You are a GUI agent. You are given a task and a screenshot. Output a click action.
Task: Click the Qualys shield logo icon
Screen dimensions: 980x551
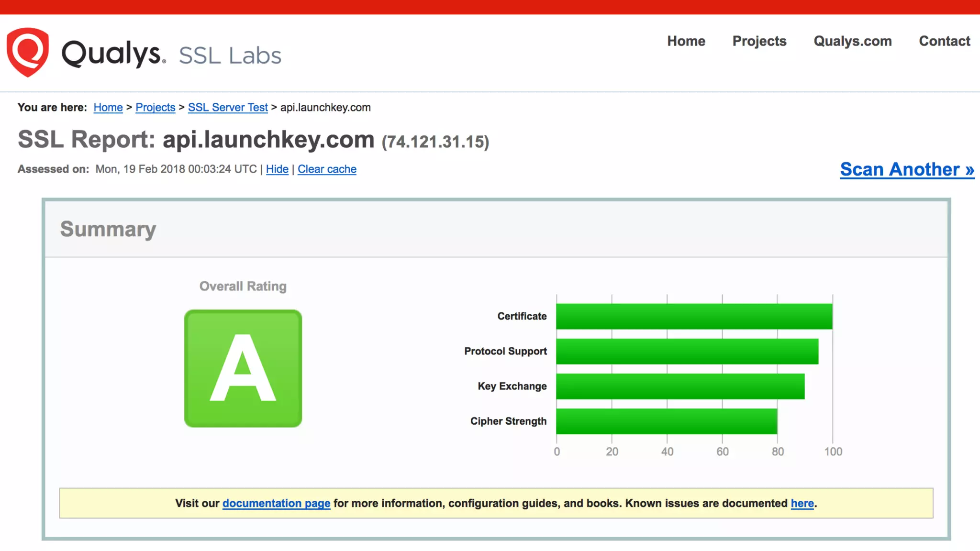tap(28, 52)
